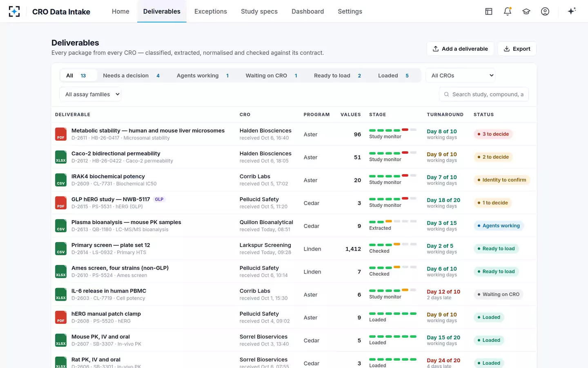
Task: Click the XLSX icon for Mouse PK row
Action: coord(61,340)
